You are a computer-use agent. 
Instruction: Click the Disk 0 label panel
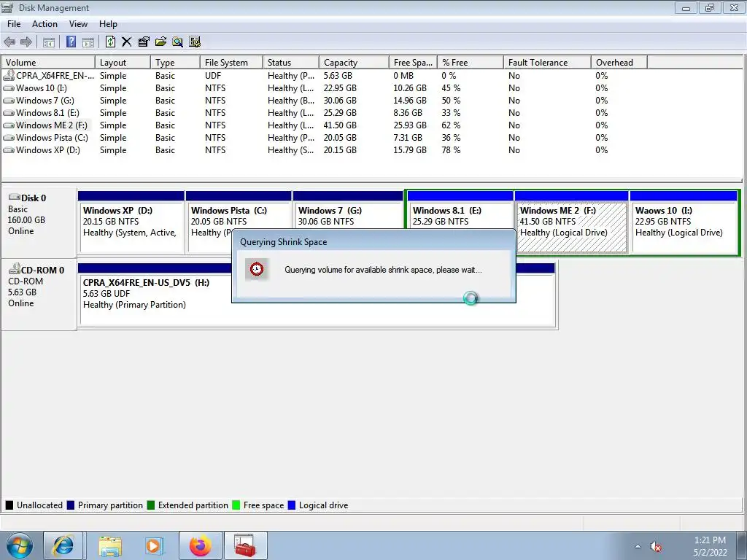pyautogui.click(x=39, y=223)
